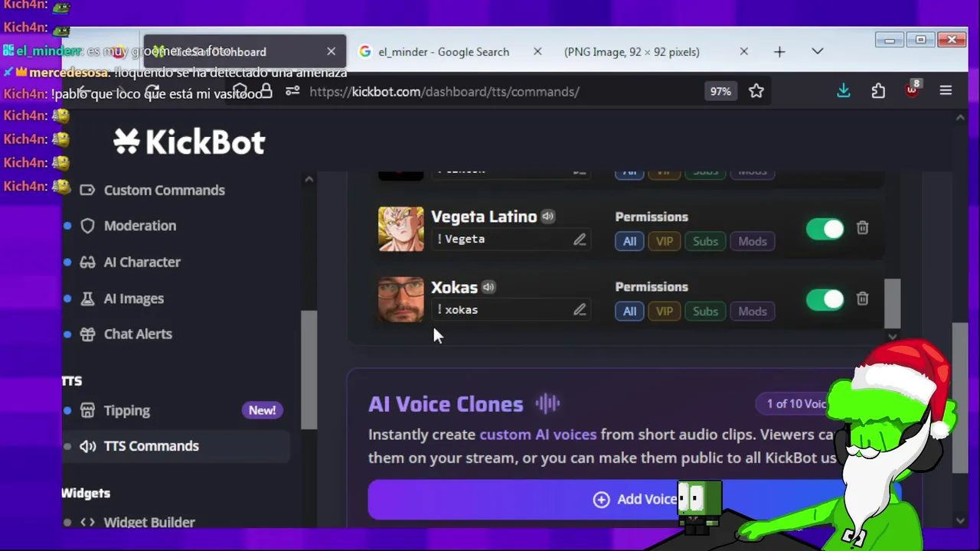Click the page scroll down arrow
The image size is (980, 551).
(x=960, y=521)
